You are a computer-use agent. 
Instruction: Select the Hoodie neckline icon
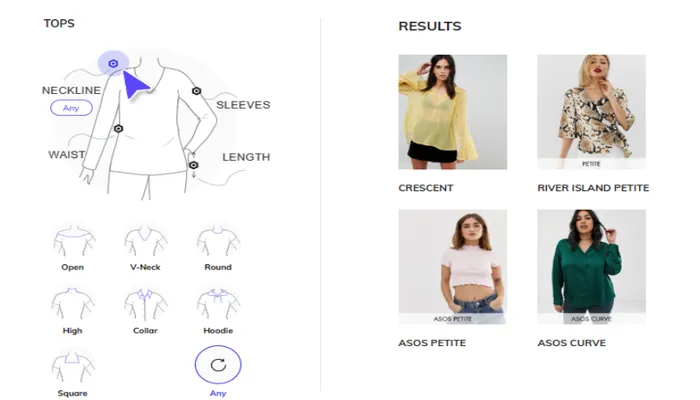pos(218,305)
